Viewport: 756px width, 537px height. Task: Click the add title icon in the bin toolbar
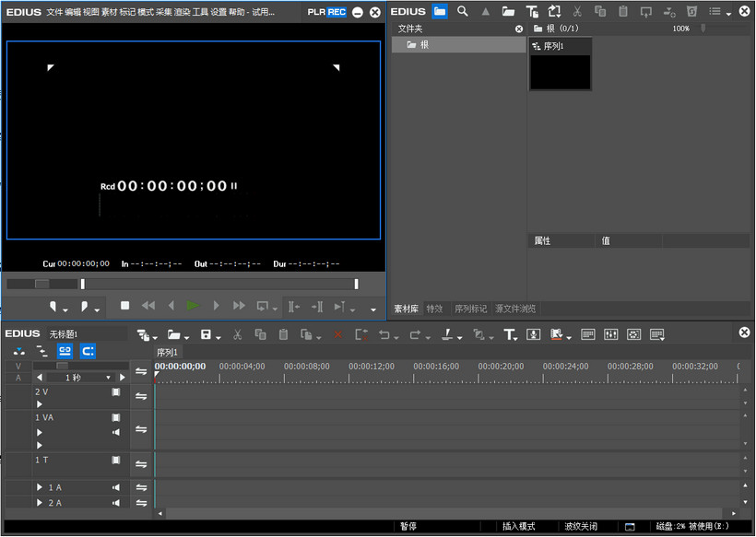pyautogui.click(x=532, y=12)
